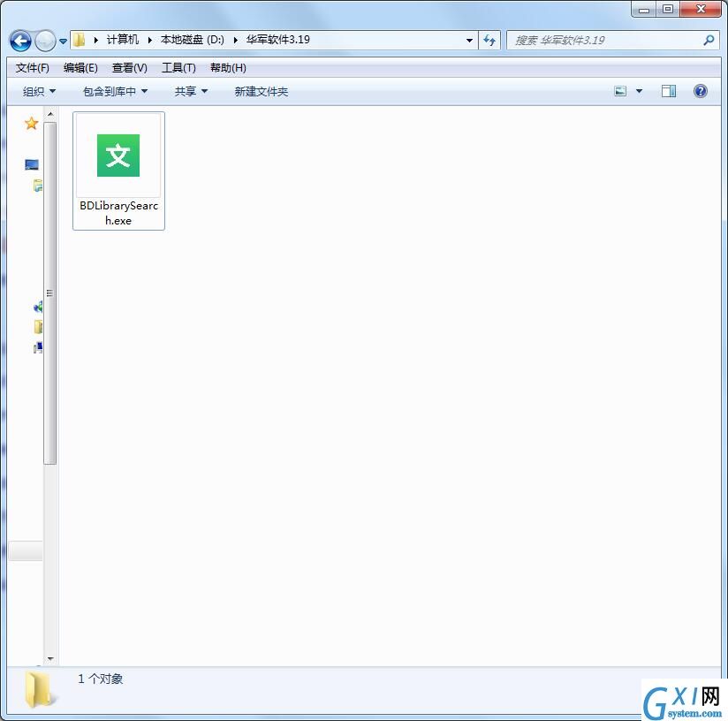Open the 编辑(E) menu
The width and height of the screenshot is (728, 721).
click(x=80, y=68)
